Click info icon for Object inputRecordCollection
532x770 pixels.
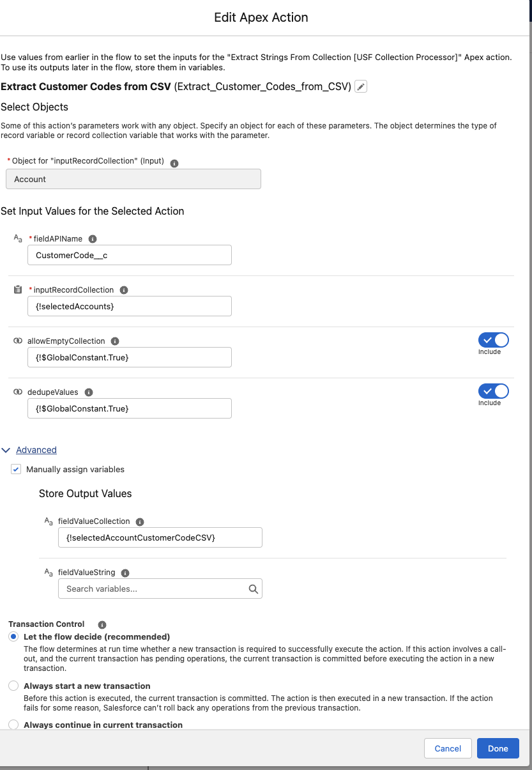(x=174, y=164)
